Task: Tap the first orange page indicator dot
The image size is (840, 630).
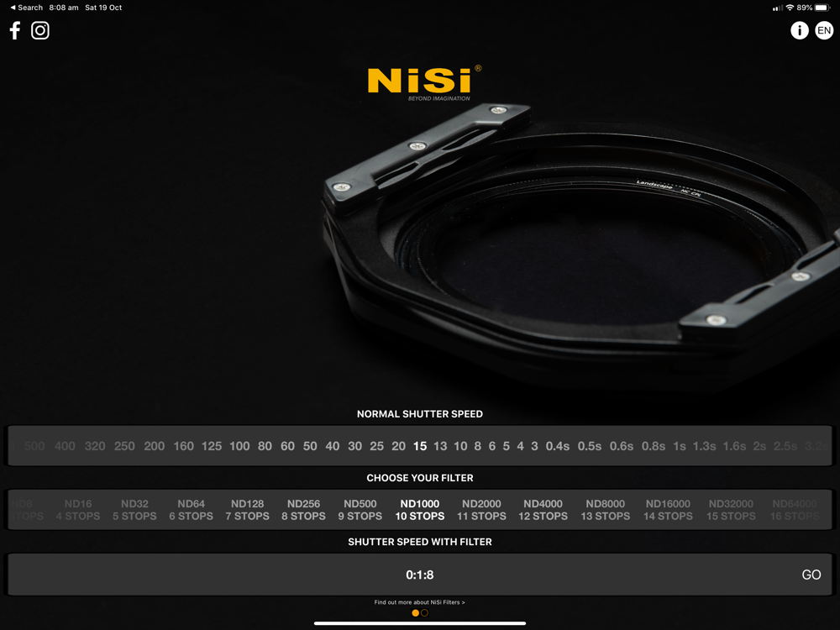Action: tap(415, 613)
